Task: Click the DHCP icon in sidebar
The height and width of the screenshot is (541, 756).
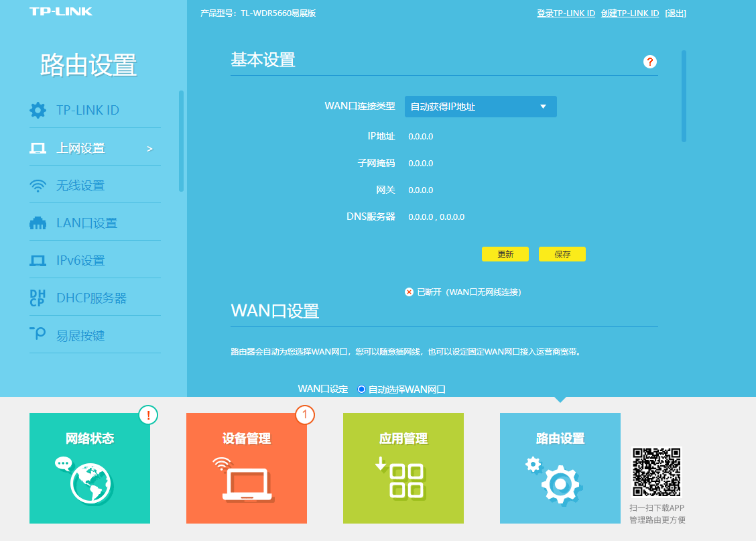Action: click(38, 298)
